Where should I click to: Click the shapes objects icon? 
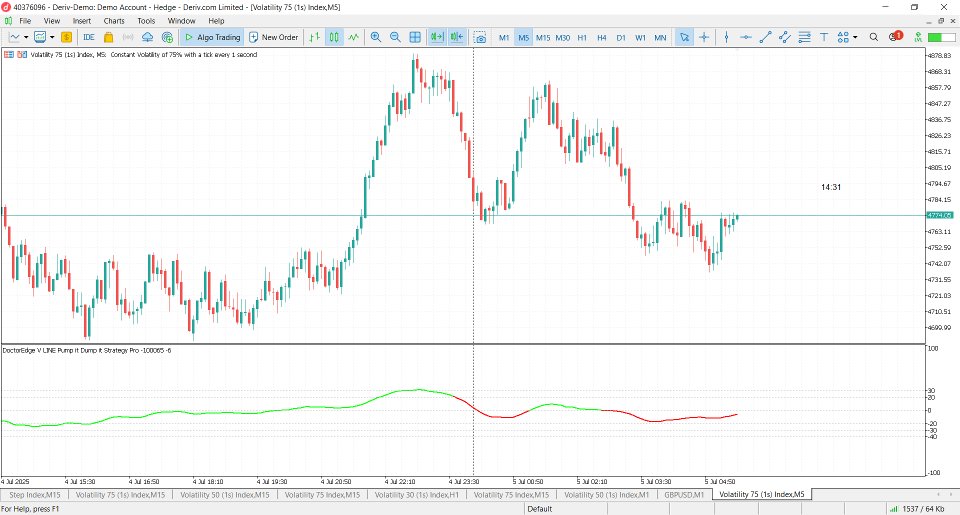843,37
